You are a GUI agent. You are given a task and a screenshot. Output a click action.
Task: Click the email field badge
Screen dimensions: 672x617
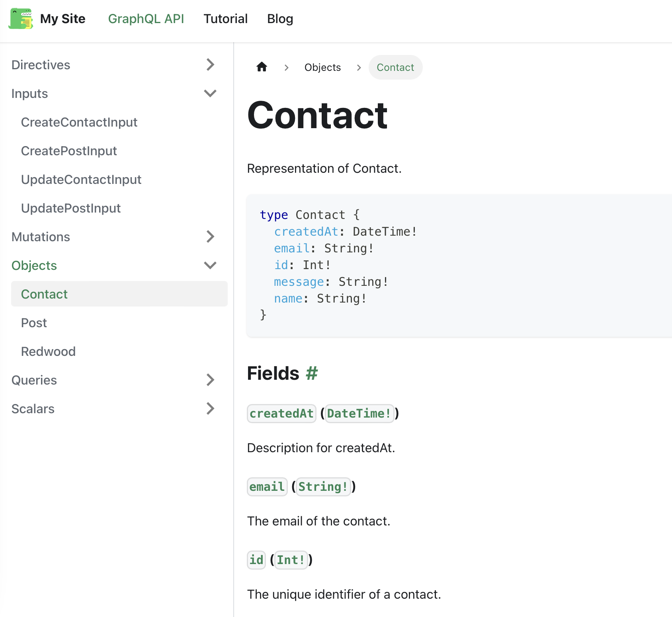(x=267, y=486)
